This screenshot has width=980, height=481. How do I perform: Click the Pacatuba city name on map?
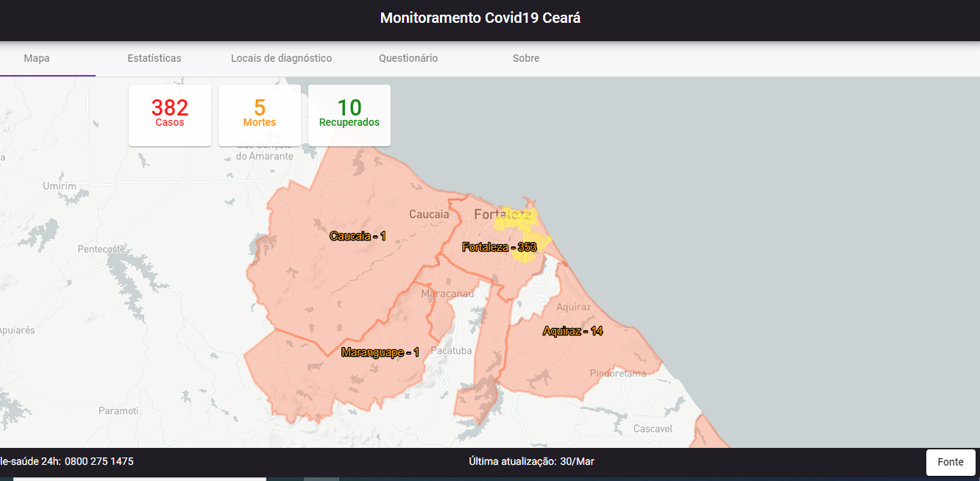451,351
